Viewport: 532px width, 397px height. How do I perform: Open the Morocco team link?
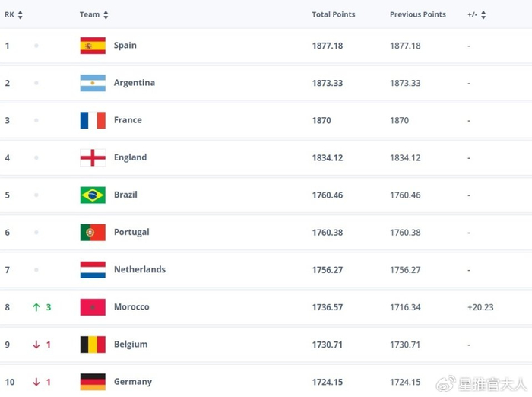tap(131, 307)
